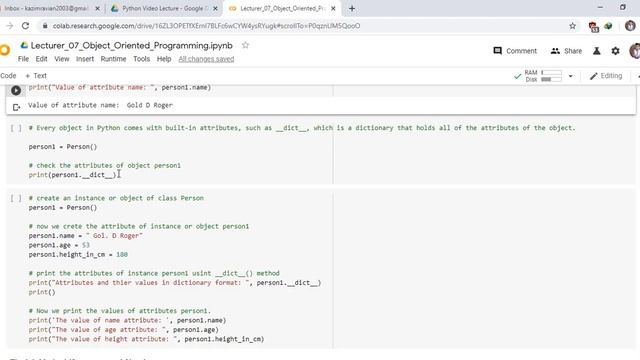Screen dimensions: 640x360
Task: Open a new browser tab
Action: pos(352,9)
